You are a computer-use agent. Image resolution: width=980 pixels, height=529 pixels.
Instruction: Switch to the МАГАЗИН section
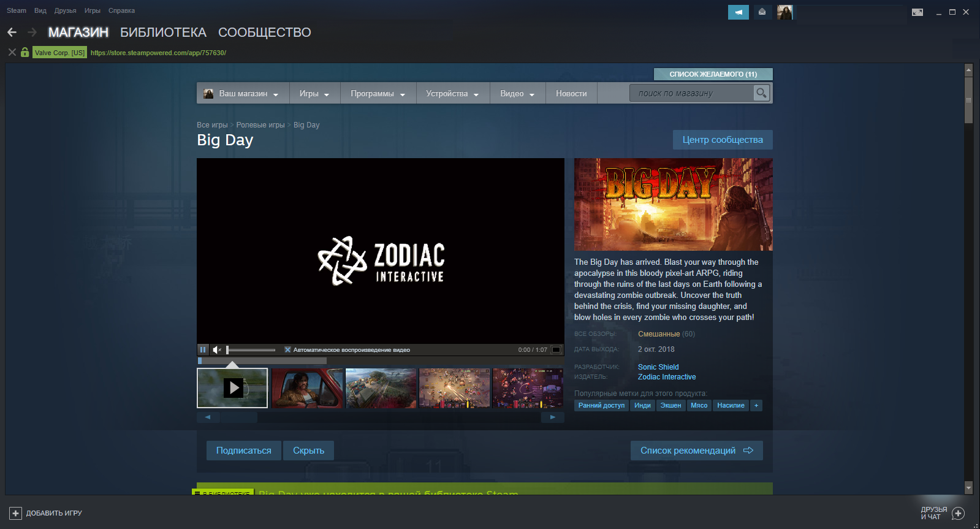click(x=78, y=32)
